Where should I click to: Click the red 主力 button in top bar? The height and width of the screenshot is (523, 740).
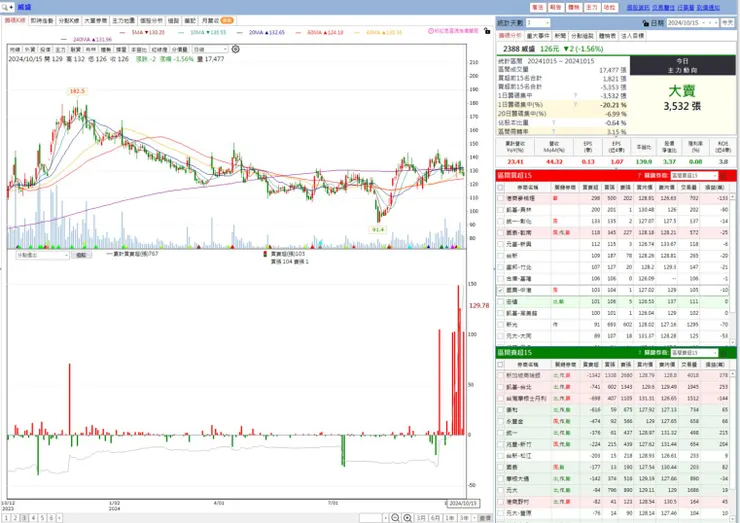pyautogui.click(x=592, y=7)
